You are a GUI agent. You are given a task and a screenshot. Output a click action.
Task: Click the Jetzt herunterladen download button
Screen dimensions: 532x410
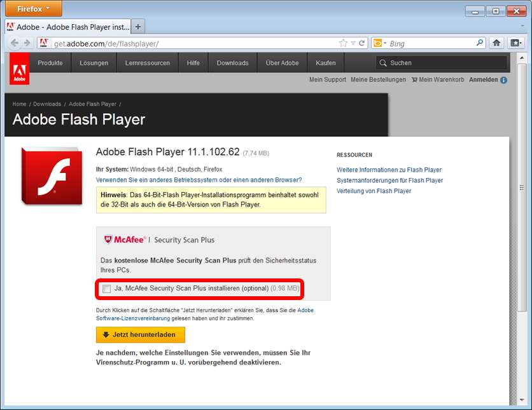(x=141, y=334)
